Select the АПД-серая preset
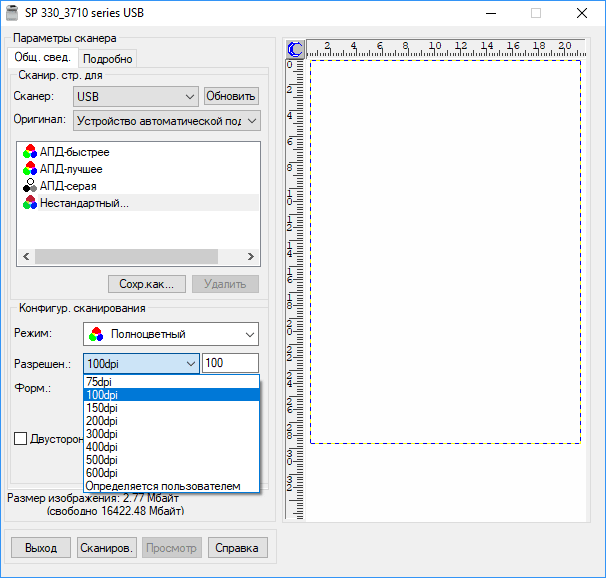Screen dimensions: 606x578 (x=68, y=186)
